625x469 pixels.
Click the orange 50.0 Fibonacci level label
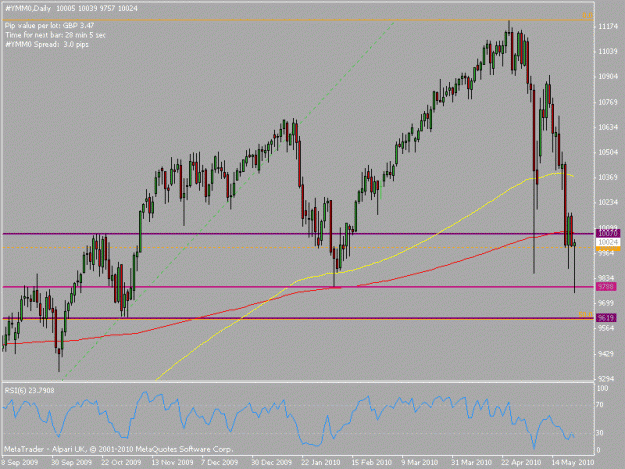click(x=586, y=315)
